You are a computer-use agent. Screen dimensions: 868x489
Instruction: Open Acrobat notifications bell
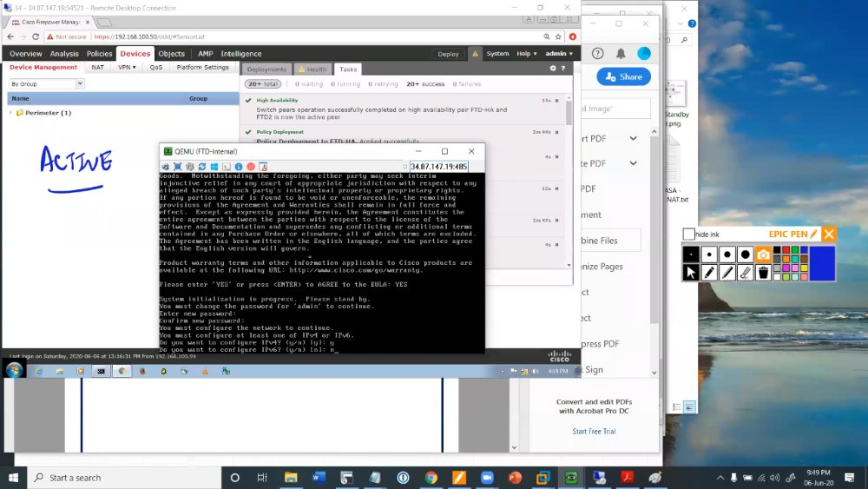pyautogui.click(x=621, y=53)
